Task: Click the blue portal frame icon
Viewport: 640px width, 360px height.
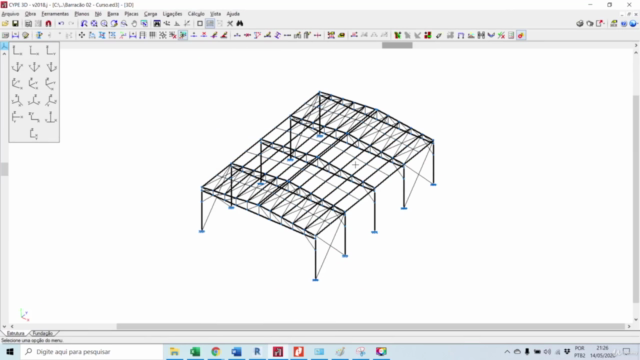Action: click(x=461, y=36)
